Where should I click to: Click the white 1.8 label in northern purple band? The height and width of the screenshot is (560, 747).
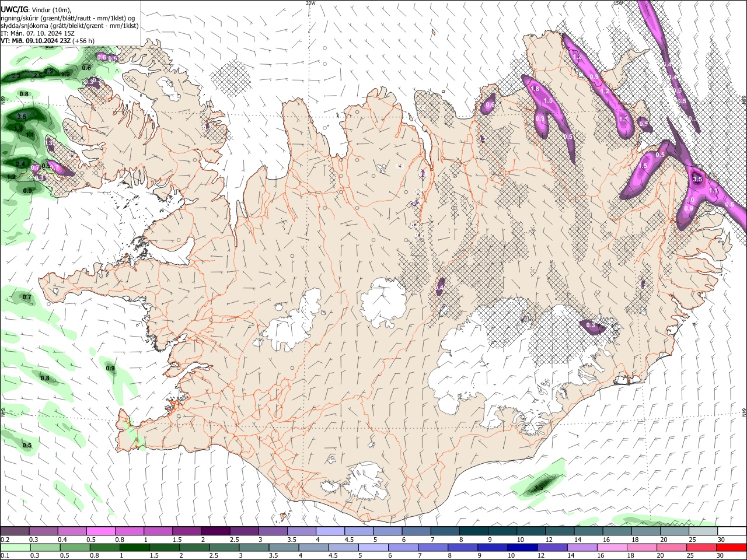point(535,89)
